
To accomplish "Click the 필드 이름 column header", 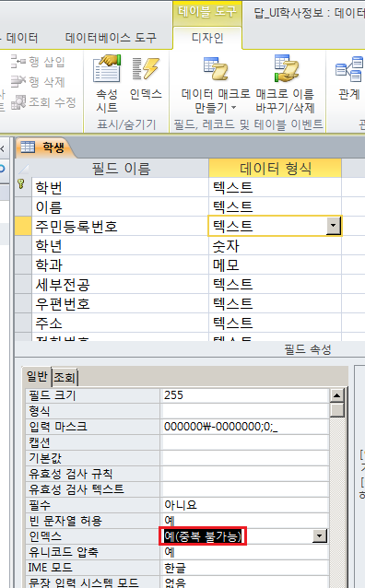I will [x=121, y=168].
